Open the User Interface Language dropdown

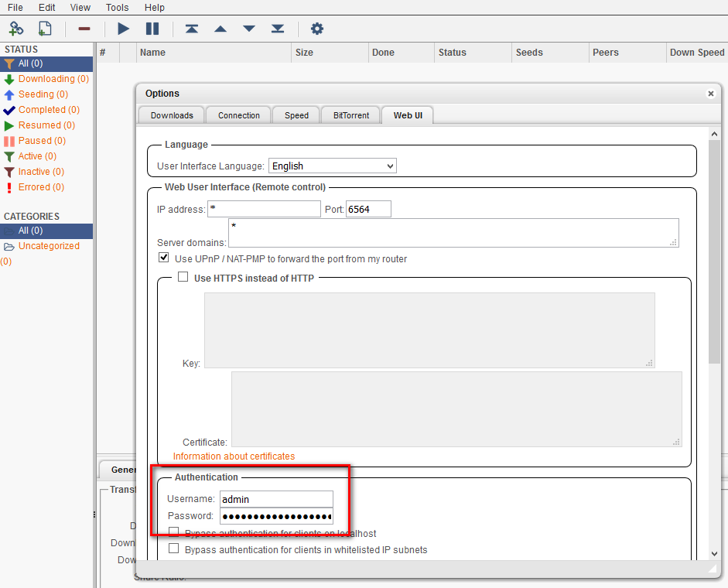click(x=332, y=166)
